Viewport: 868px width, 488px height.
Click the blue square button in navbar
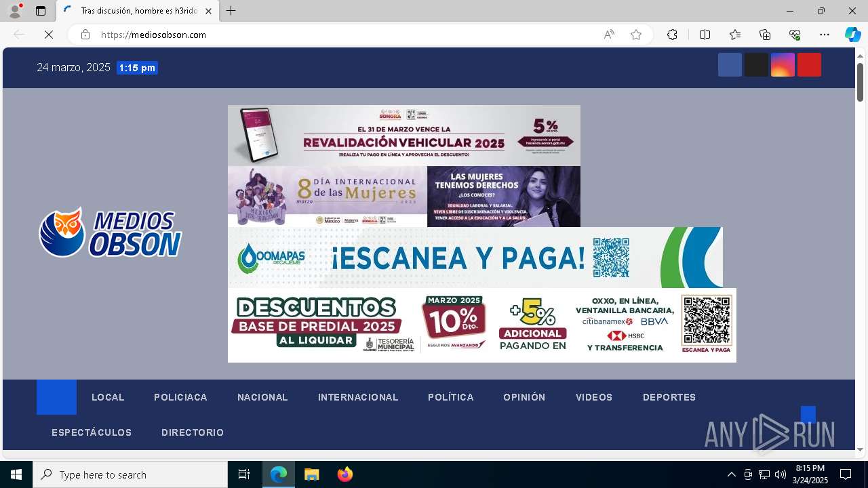(x=808, y=414)
